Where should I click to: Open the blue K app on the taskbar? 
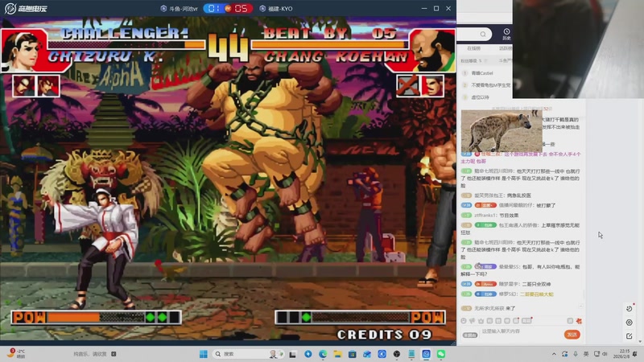click(382, 354)
